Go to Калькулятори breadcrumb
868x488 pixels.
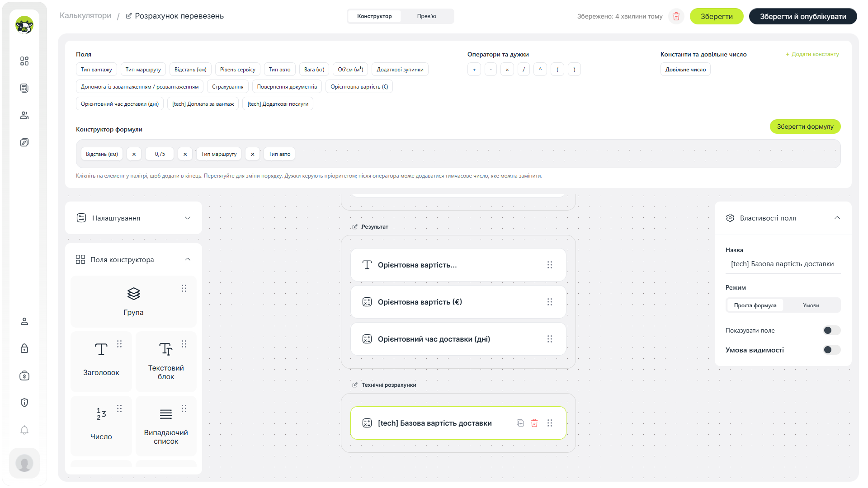click(x=85, y=15)
